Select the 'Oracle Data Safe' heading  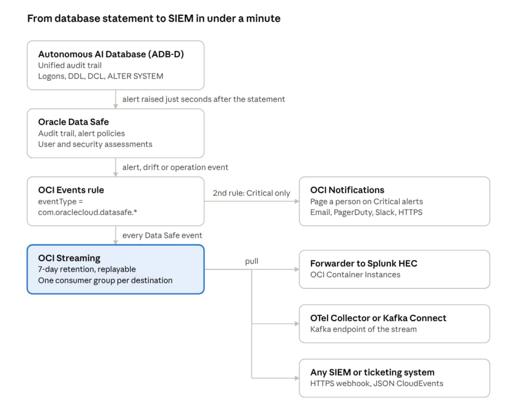(x=74, y=122)
